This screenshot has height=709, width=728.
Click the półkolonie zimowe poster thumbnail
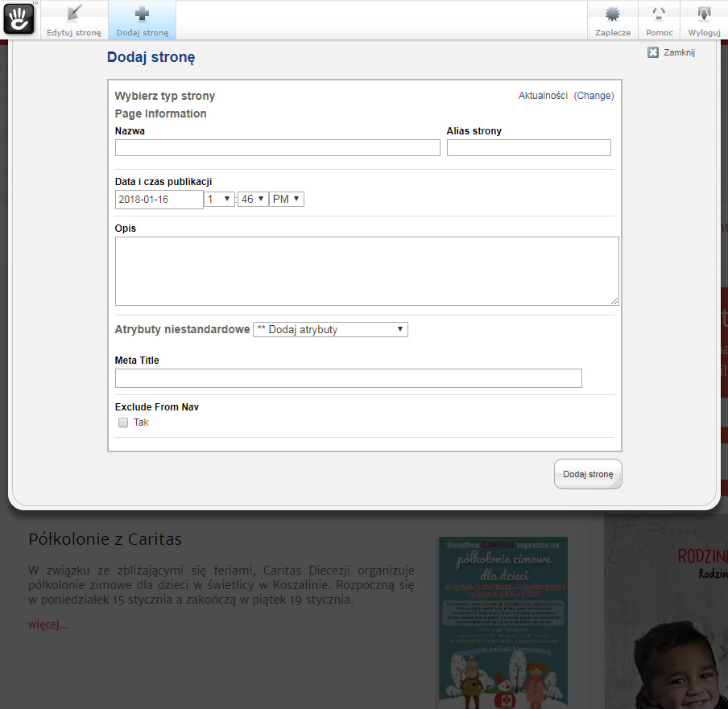point(503,623)
